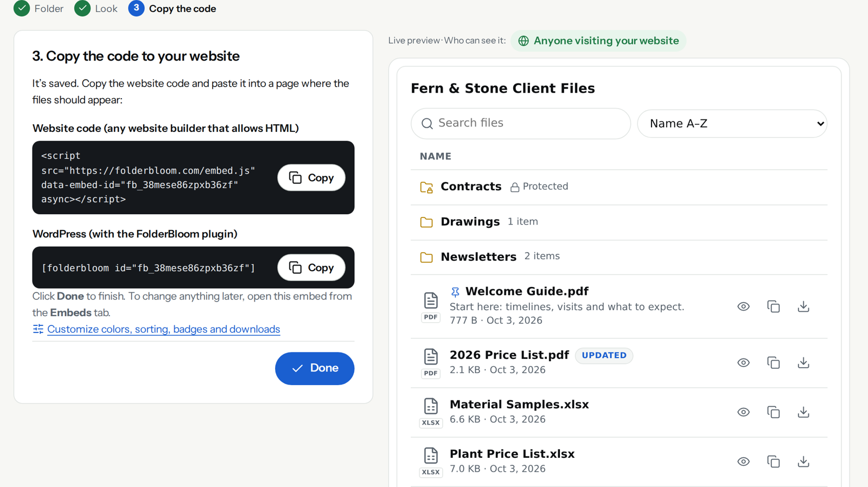Copy the website script code
The image size is (868, 487).
[x=311, y=177]
